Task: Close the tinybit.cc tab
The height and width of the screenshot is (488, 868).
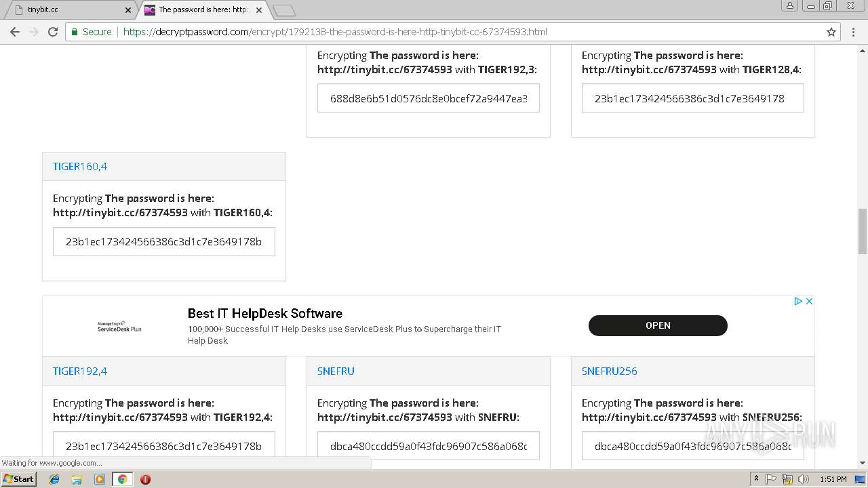Action: tap(128, 10)
